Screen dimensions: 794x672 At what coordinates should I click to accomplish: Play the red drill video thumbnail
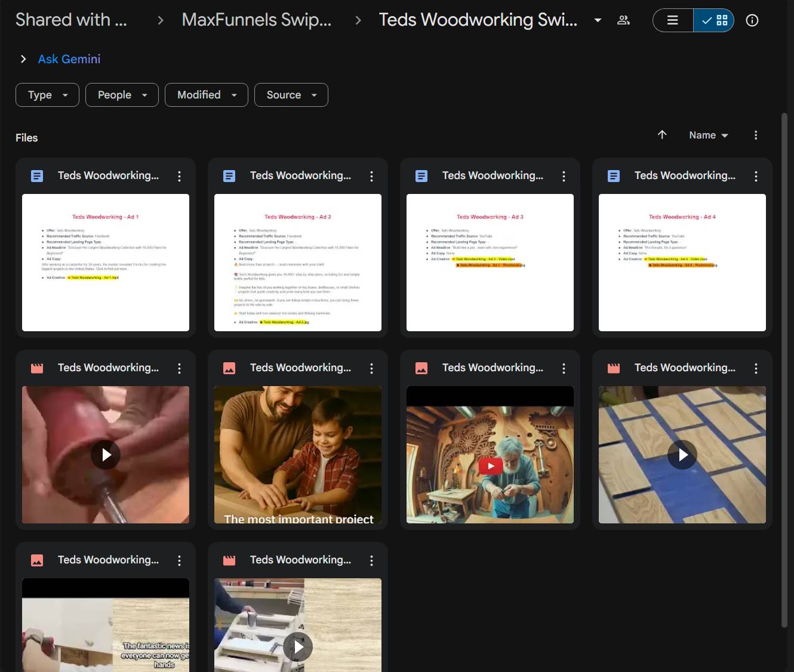tap(106, 455)
